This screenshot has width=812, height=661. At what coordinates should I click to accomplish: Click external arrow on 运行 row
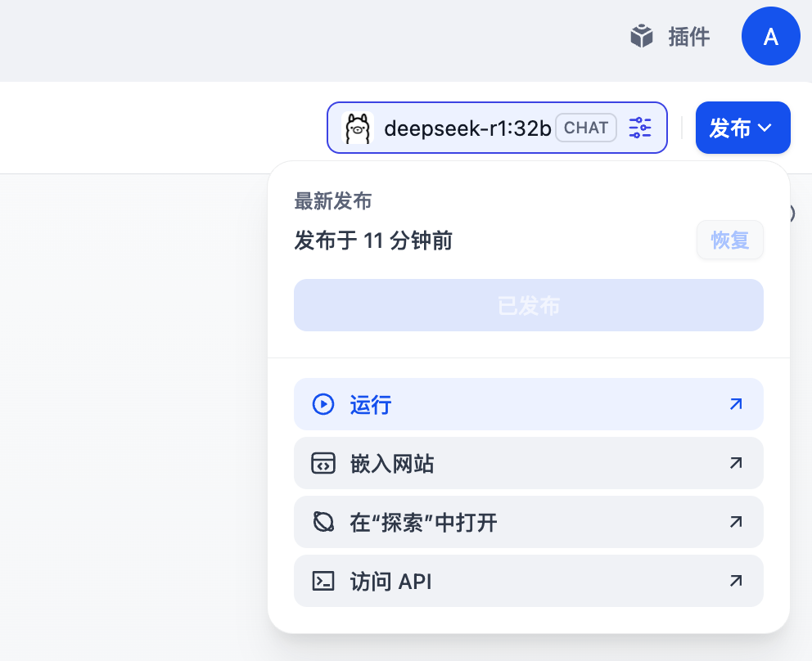click(736, 404)
